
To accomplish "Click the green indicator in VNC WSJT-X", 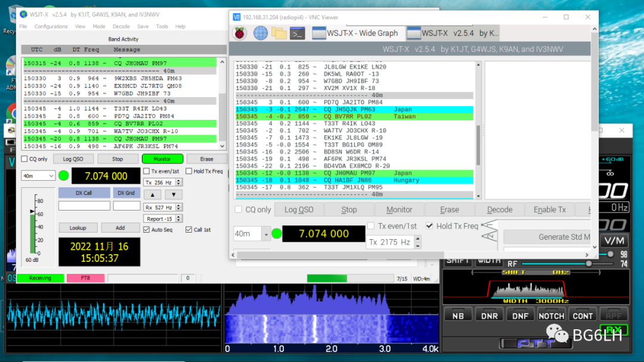I will click(277, 234).
